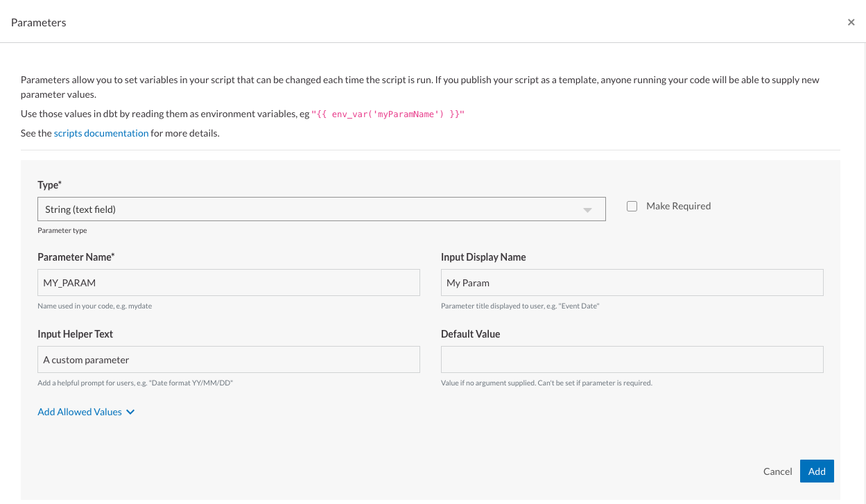This screenshot has height=504, width=866.
Task: Choose String (text field) as parameter type
Action: point(321,209)
